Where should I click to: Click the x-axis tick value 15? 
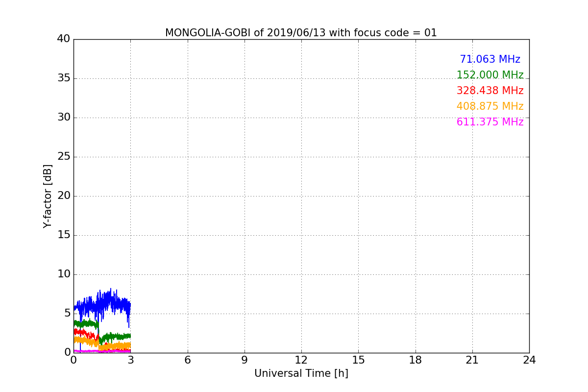358,360
